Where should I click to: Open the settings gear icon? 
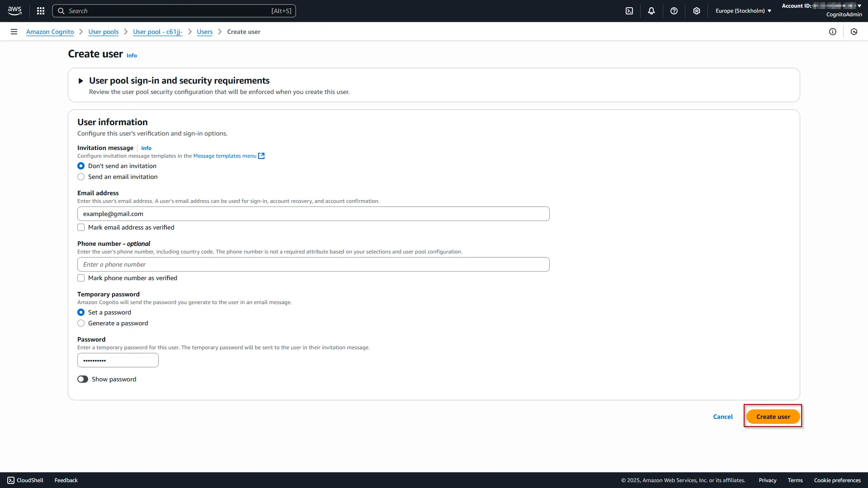[697, 11]
